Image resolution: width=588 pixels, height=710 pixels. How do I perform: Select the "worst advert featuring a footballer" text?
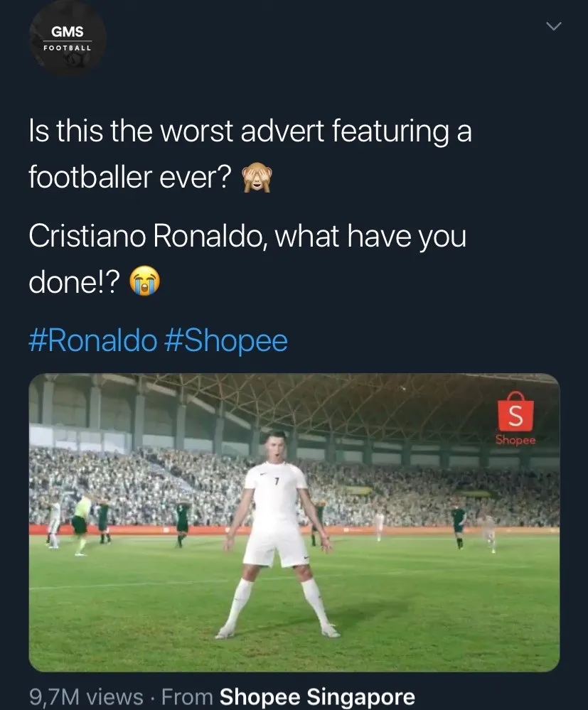(x=284, y=132)
